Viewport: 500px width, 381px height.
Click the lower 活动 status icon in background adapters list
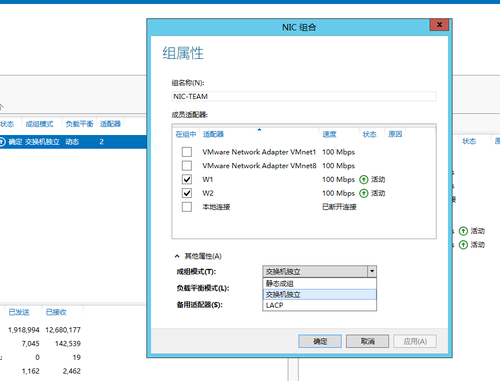(463, 245)
